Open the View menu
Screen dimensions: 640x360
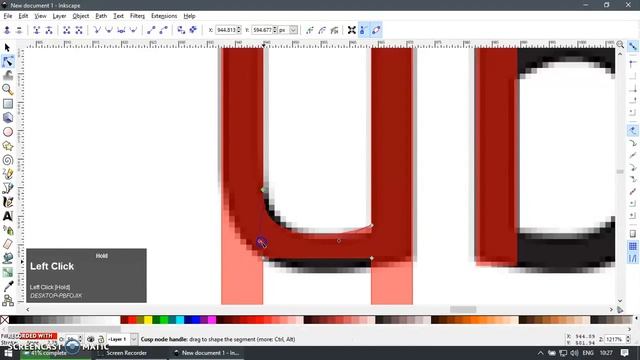point(40,16)
